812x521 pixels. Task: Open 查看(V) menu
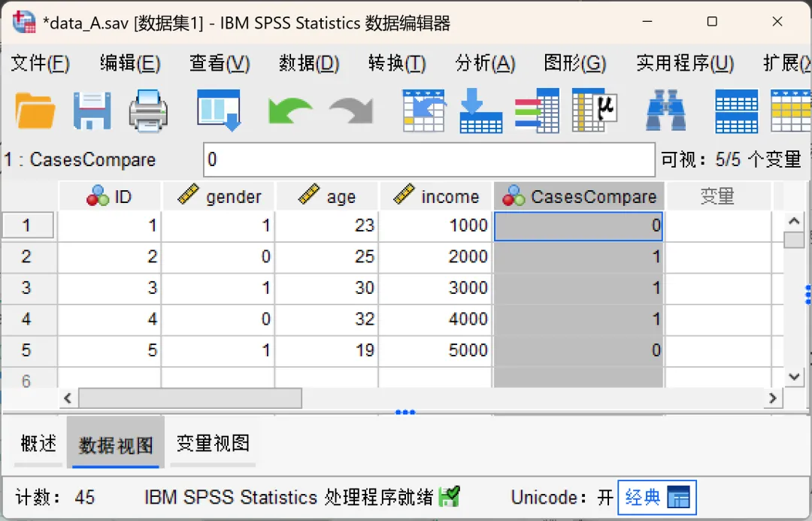coord(220,63)
